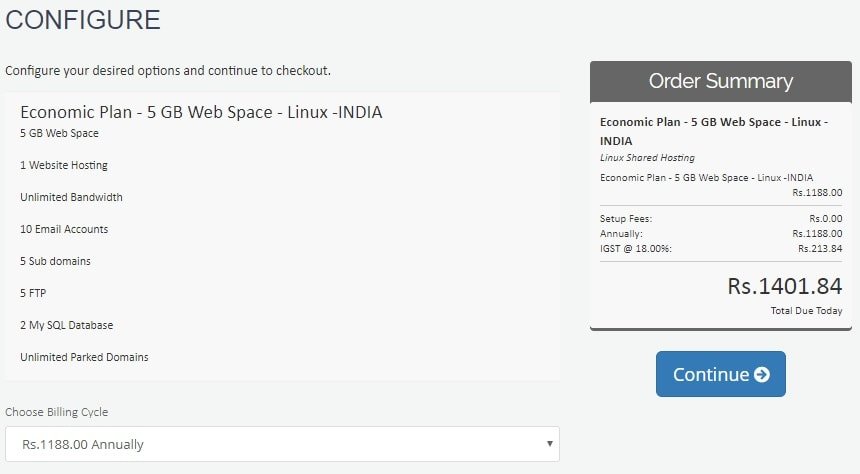
Task: Click the 10 Email Accounts feature line
Action: point(64,229)
